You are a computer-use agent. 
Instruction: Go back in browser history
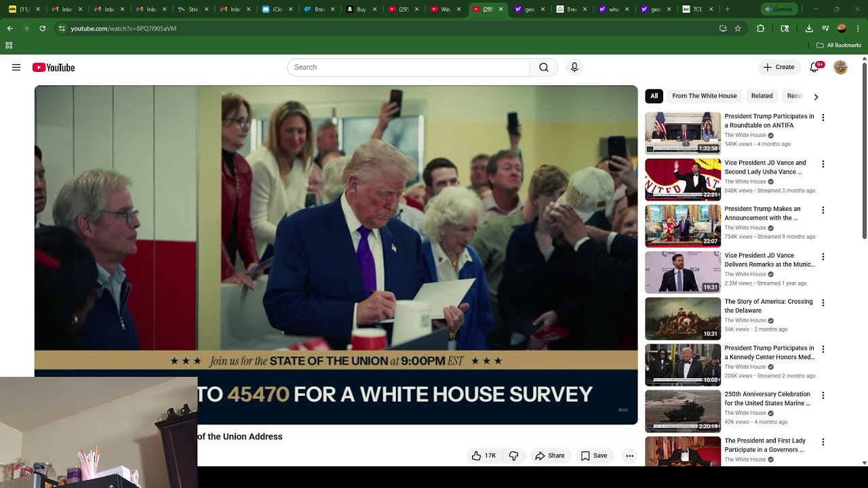click(9, 28)
